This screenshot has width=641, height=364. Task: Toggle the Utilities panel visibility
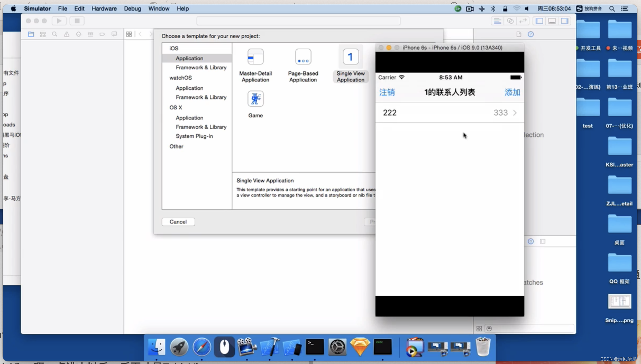(x=565, y=21)
